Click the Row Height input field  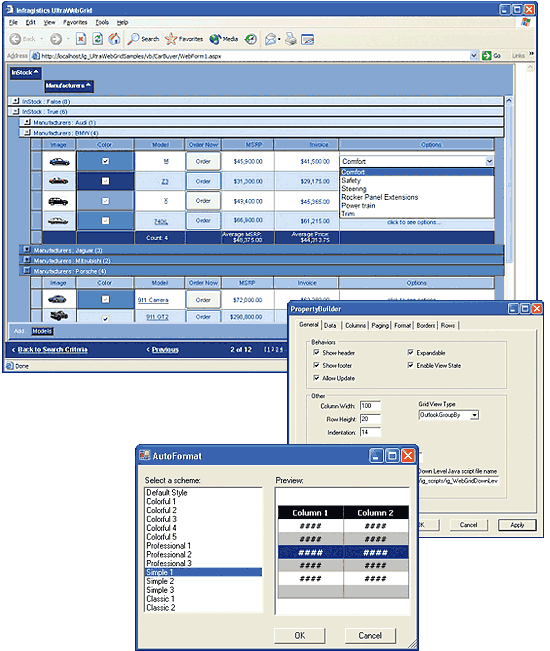(x=370, y=419)
